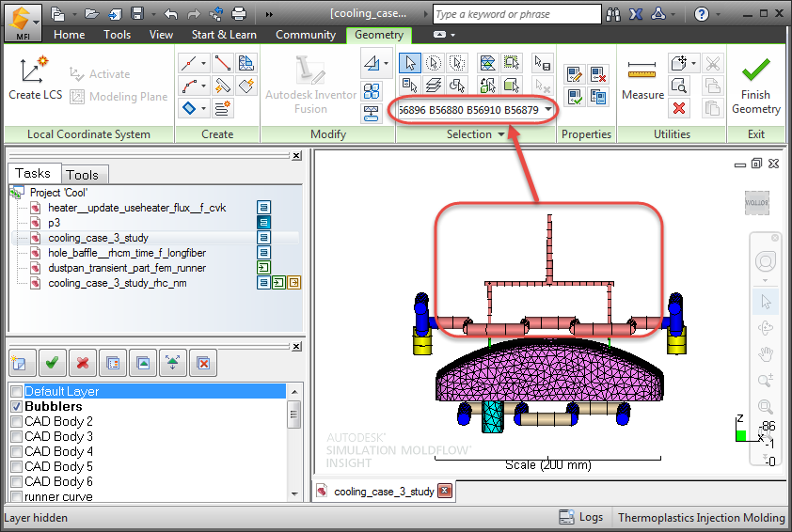Expand the Create Curves dropdown arrow

203,86
